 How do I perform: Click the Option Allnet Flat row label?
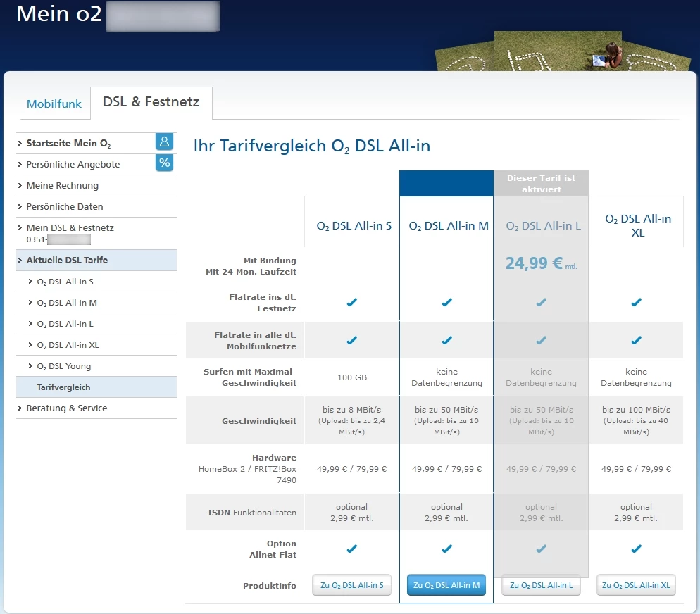click(x=273, y=549)
